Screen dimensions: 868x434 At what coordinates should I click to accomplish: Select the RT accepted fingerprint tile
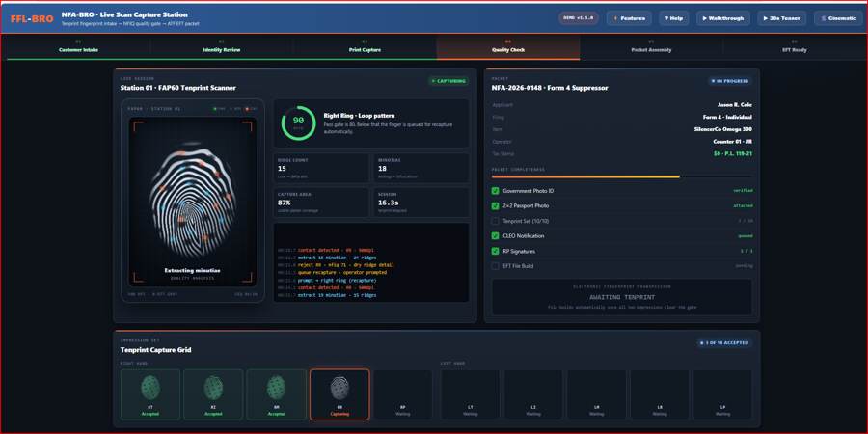[x=150, y=394]
